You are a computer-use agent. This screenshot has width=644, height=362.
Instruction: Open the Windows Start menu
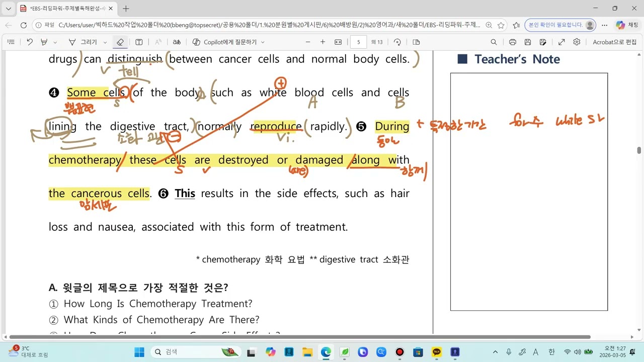139,352
